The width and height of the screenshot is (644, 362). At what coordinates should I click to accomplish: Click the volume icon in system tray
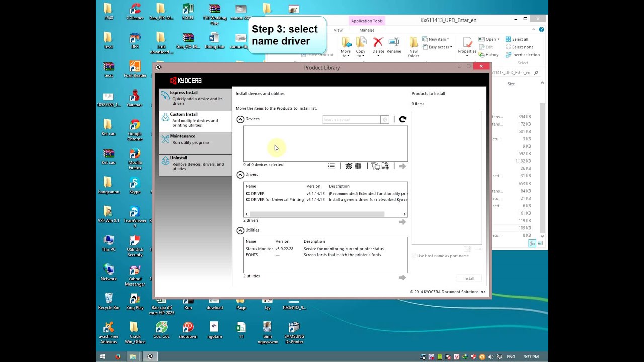click(491, 357)
